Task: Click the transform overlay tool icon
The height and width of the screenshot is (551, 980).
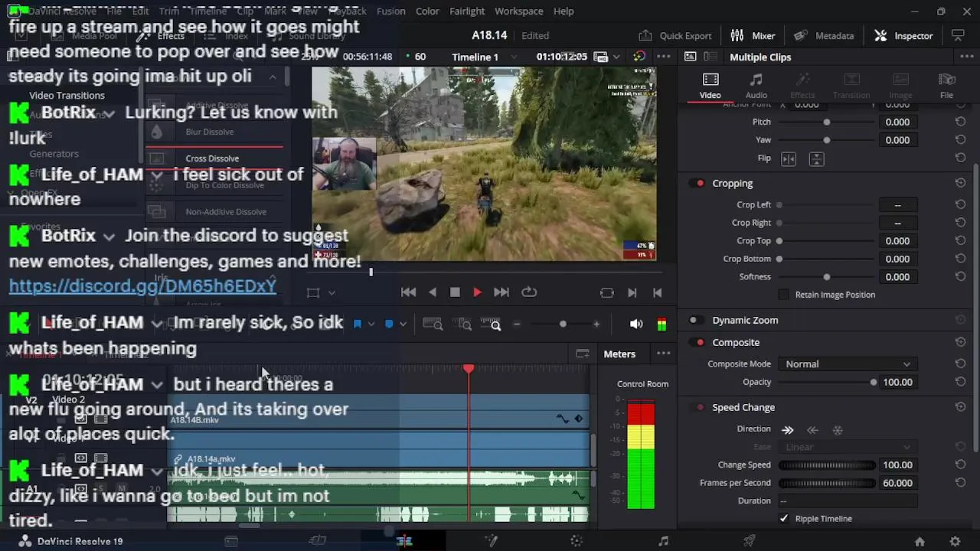Action: [313, 292]
